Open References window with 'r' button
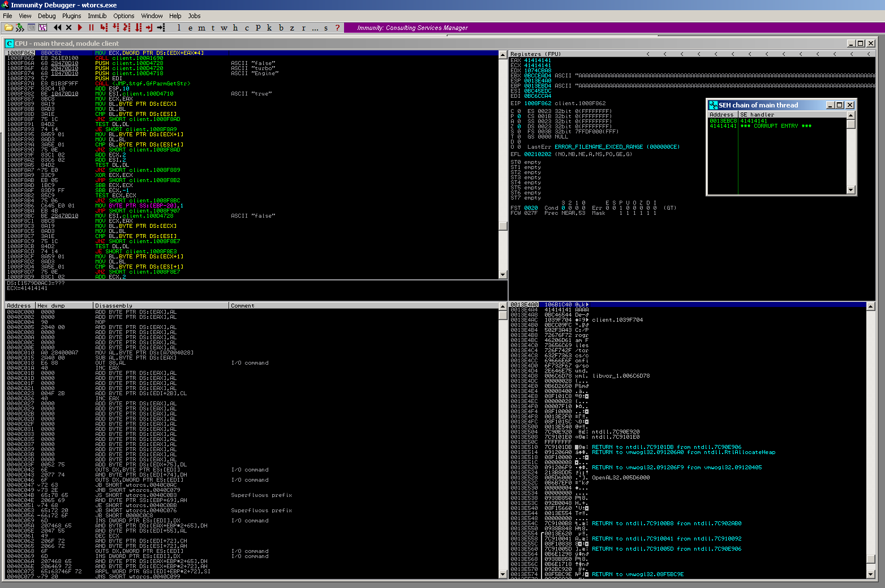The image size is (885, 588). (303, 28)
